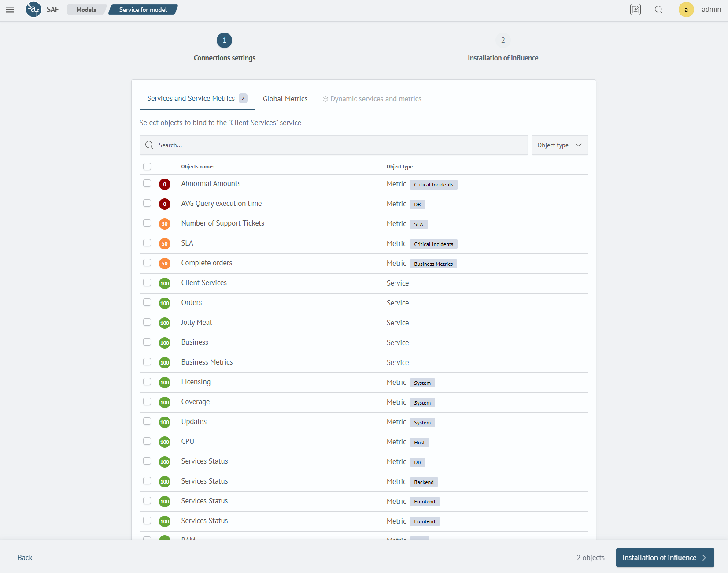Click the Connections settings step label
The width and height of the screenshot is (728, 573).
click(x=225, y=58)
